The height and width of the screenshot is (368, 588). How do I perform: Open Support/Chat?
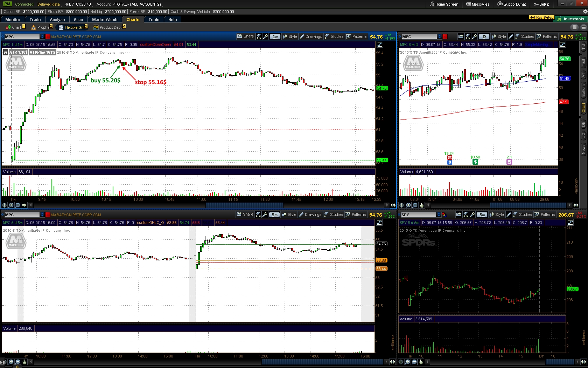[512, 4]
